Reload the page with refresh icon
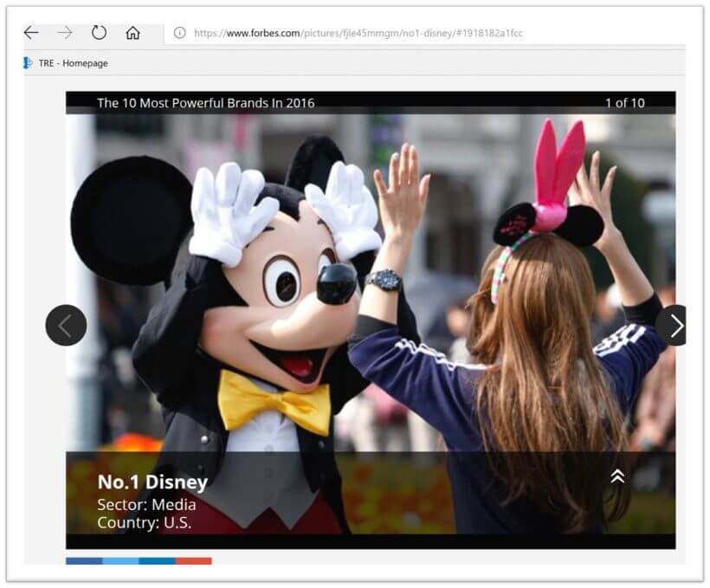Viewport: 710px width, 588px height. (x=99, y=33)
